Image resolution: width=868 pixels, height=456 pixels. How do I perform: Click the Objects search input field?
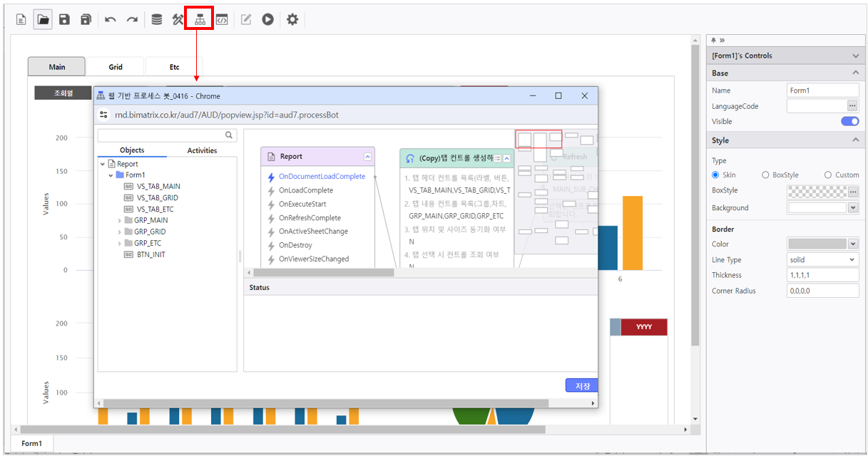coord(160,135)
